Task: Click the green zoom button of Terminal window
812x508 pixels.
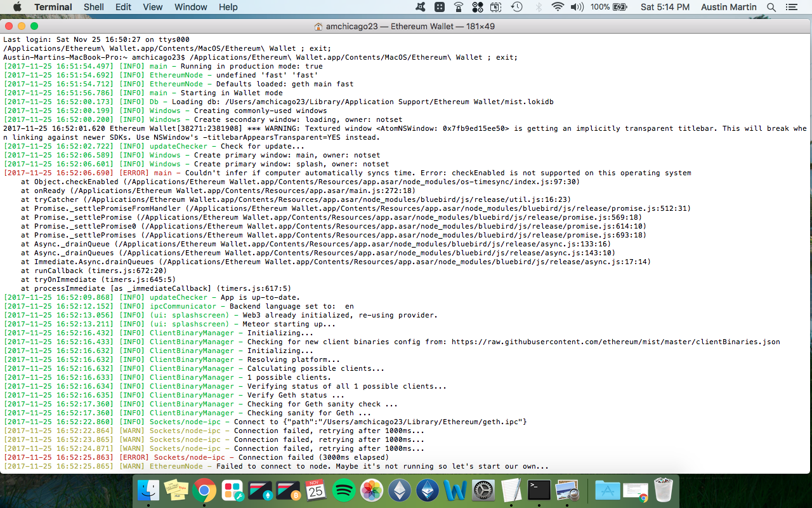Action: pyautogui.click(x=34, y=26)
